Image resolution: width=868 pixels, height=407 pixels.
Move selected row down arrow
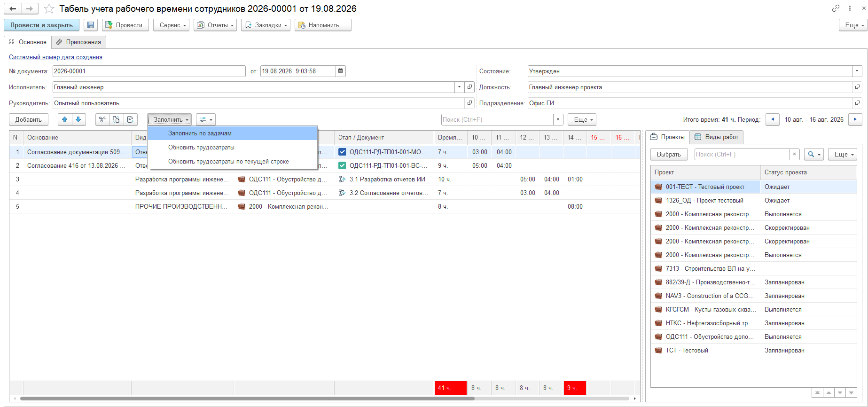(78, 119)
